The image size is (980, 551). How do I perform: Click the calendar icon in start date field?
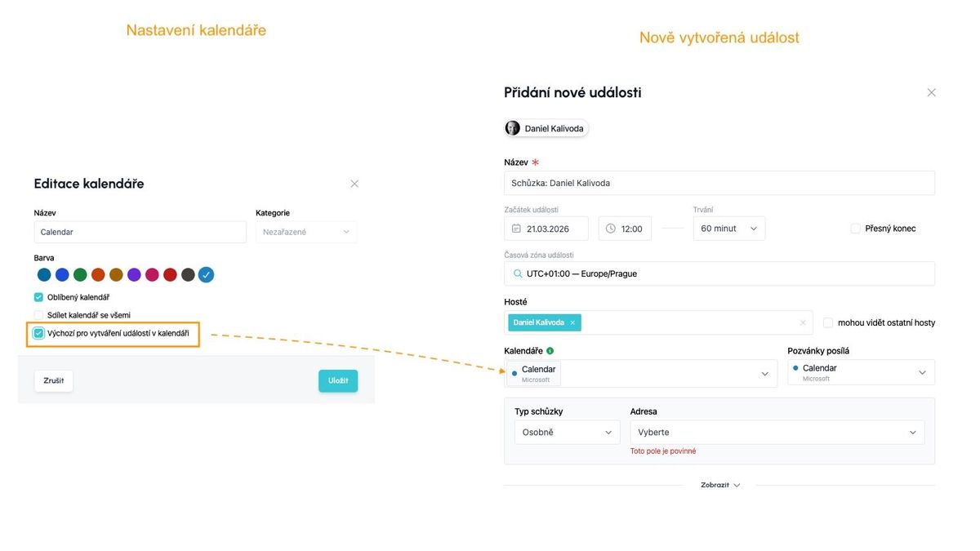(x=516, y=229)
